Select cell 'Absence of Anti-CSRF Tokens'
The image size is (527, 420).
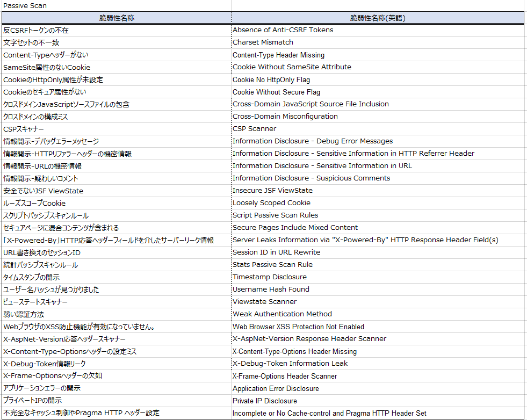(378, 30)
